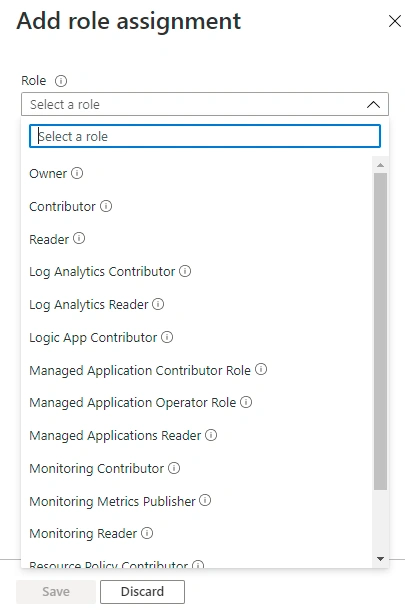Select the Monitoring Contributor role
This screenshot has height=610, width=405.
pos(96,468)
